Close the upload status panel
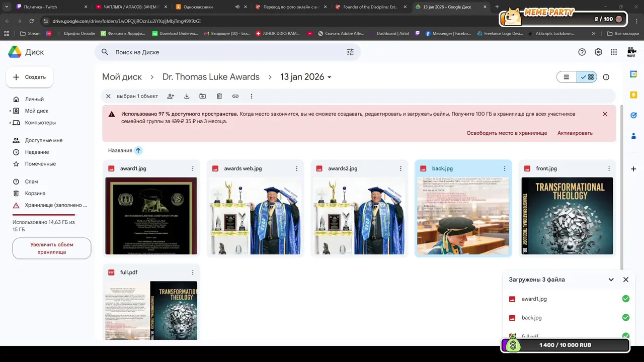Image resolution: width=644 pixels, height=362 pixels. pos(626,280)
